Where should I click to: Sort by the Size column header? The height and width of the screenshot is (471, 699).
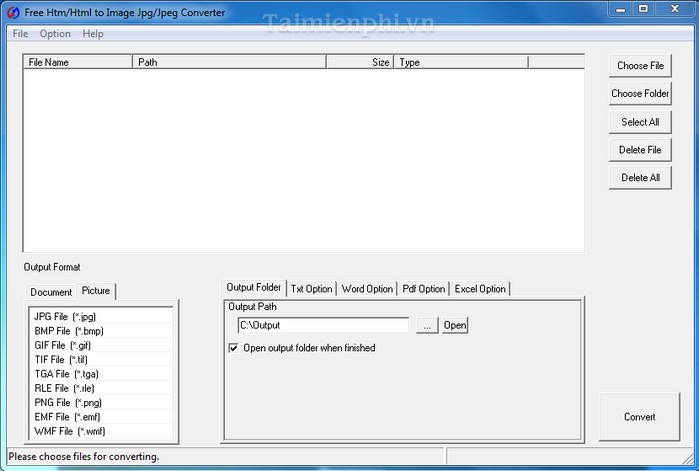pyautogui.click(x=360, y=62)
